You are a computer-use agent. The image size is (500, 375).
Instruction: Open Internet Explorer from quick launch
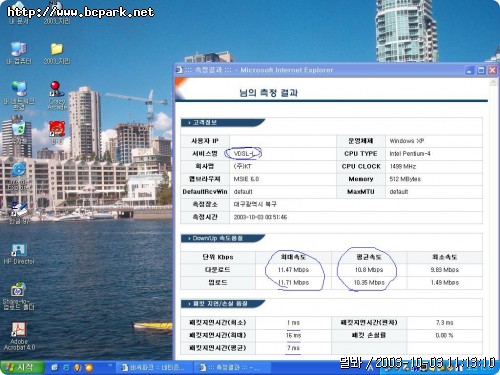click(66, 368)
